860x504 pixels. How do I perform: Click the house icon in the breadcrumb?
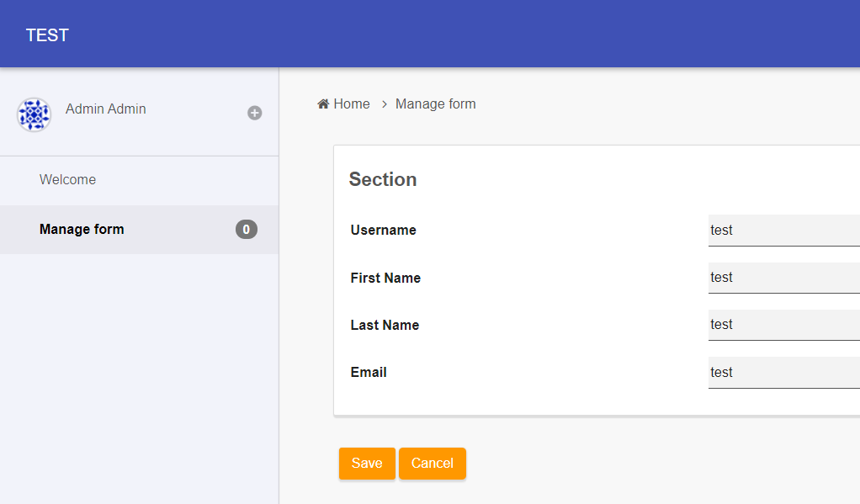coord(323,104)
